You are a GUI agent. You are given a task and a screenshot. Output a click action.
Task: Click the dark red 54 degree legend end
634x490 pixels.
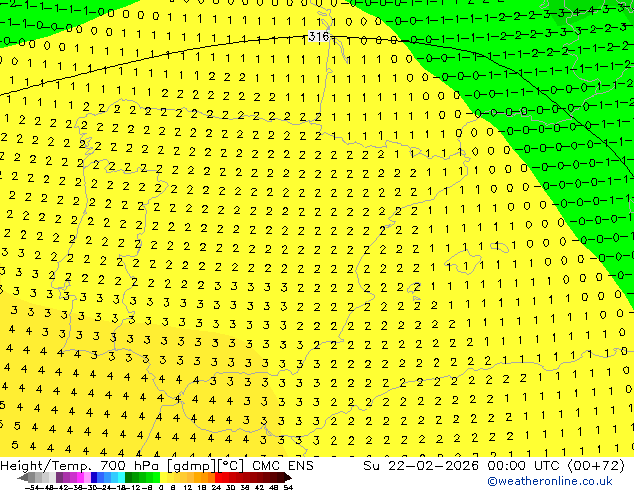click(288, 478)
